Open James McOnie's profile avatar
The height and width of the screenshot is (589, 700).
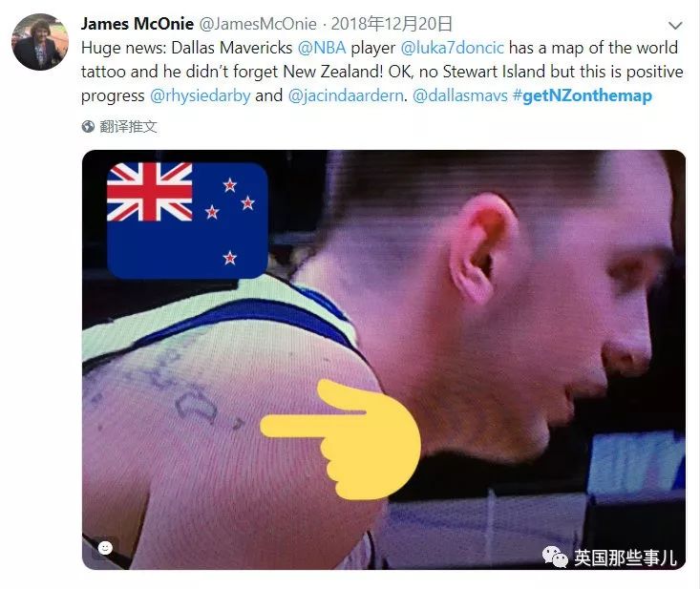coord(40,42)
